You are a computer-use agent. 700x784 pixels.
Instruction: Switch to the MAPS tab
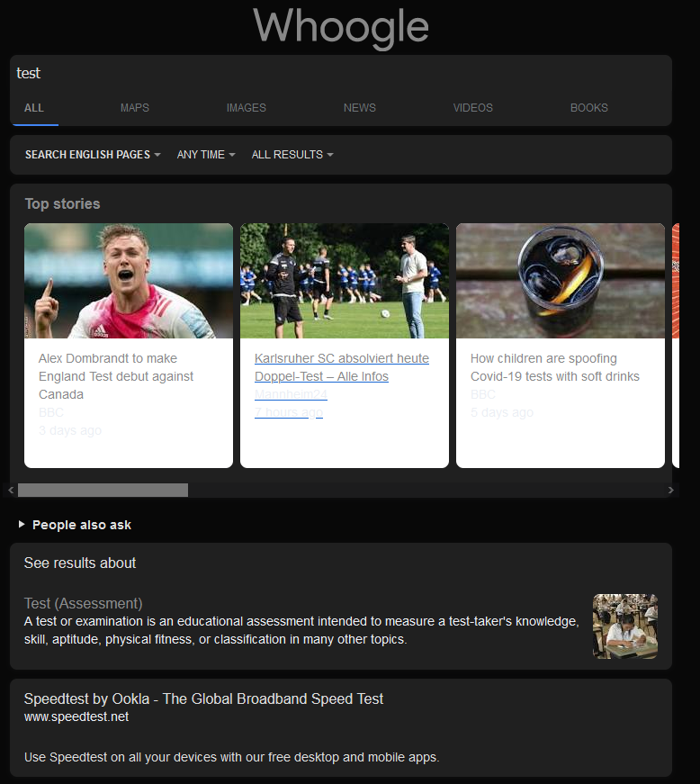[134, 108]
